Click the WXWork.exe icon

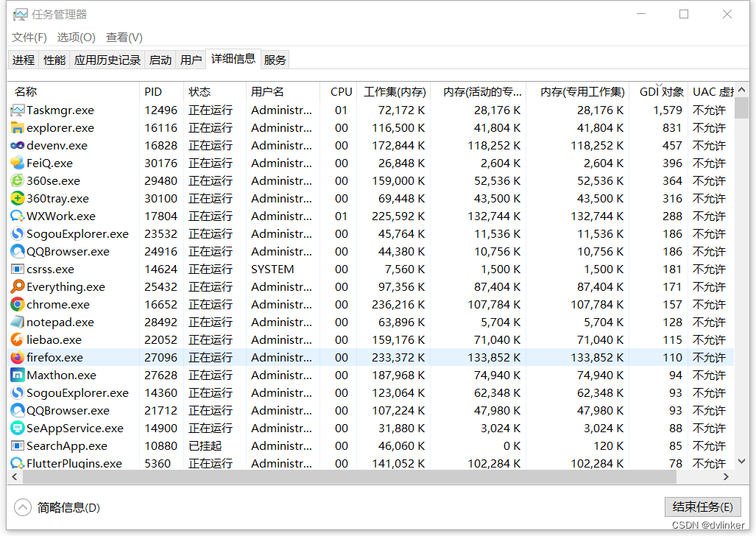[x=18, y=216]
